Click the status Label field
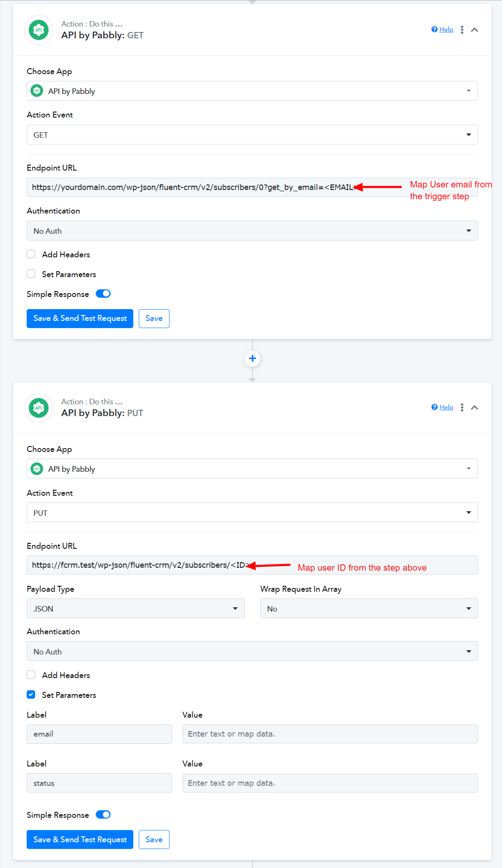502x868 pixels. [99, 783]
